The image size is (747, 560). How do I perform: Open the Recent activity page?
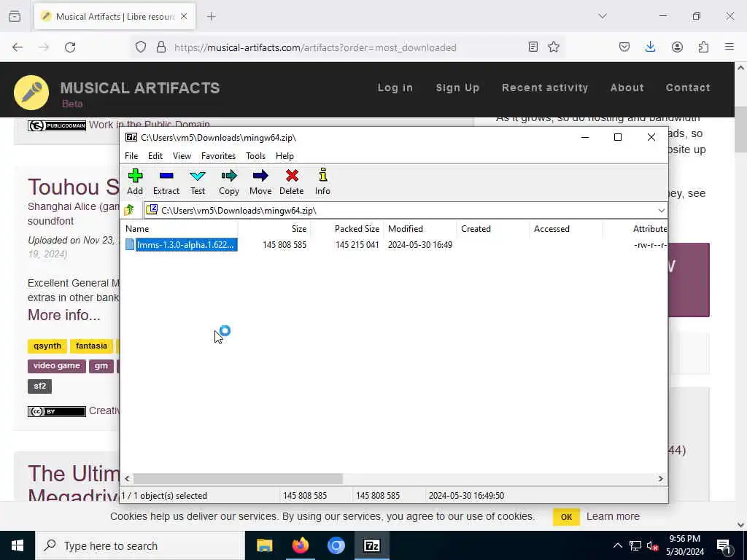pyautogui.click(x=545, y=87)
